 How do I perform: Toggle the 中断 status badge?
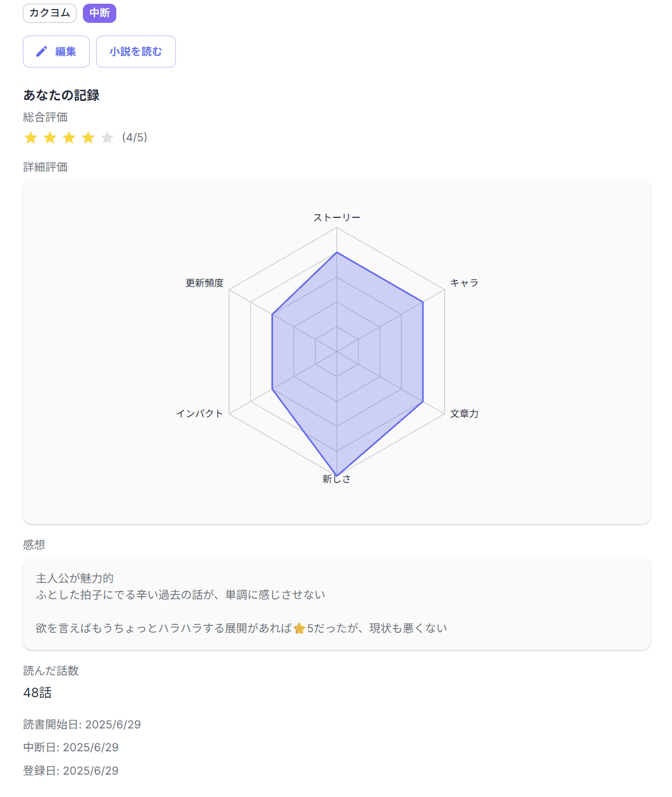pyautogui.click(x=99, y=13)
